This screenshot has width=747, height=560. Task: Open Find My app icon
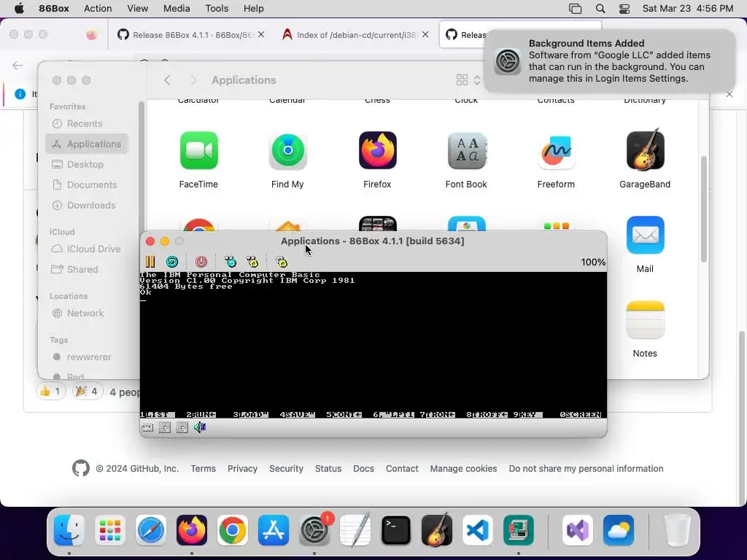click(287, 150)
